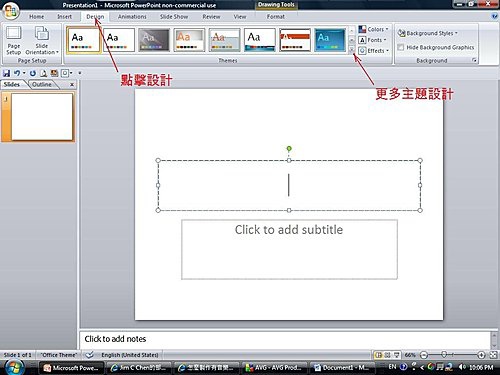Apply the red-orange banner theme
The height and width of the screenshot is (375, 500).
point(295,40)
